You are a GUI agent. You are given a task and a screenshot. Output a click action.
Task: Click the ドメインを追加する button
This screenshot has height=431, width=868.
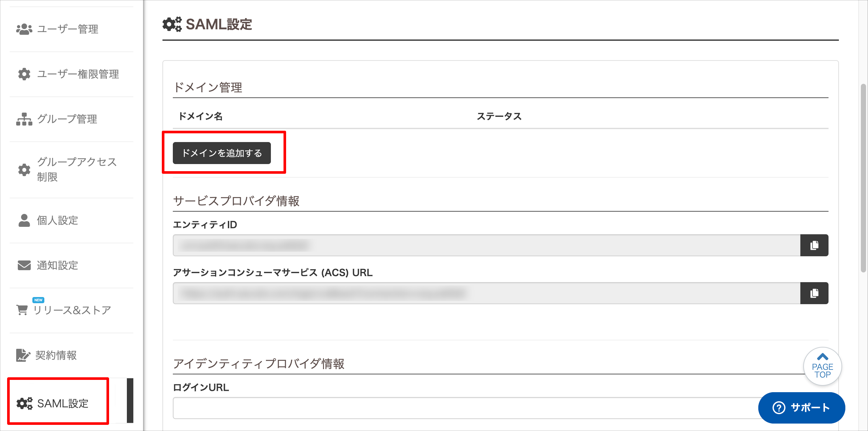222,153
